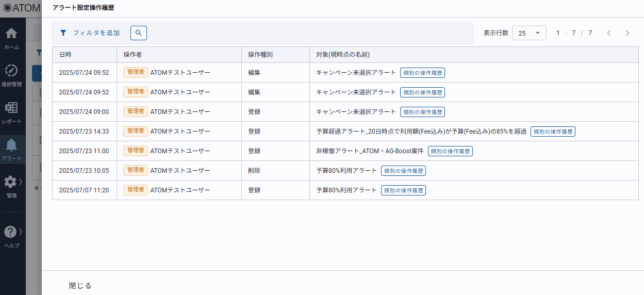The width and height of the screenshot is (644, 295).
Task: Click the 管理 gear icon in sidebar
Action: pyautogui.click(x=10, y=182)
